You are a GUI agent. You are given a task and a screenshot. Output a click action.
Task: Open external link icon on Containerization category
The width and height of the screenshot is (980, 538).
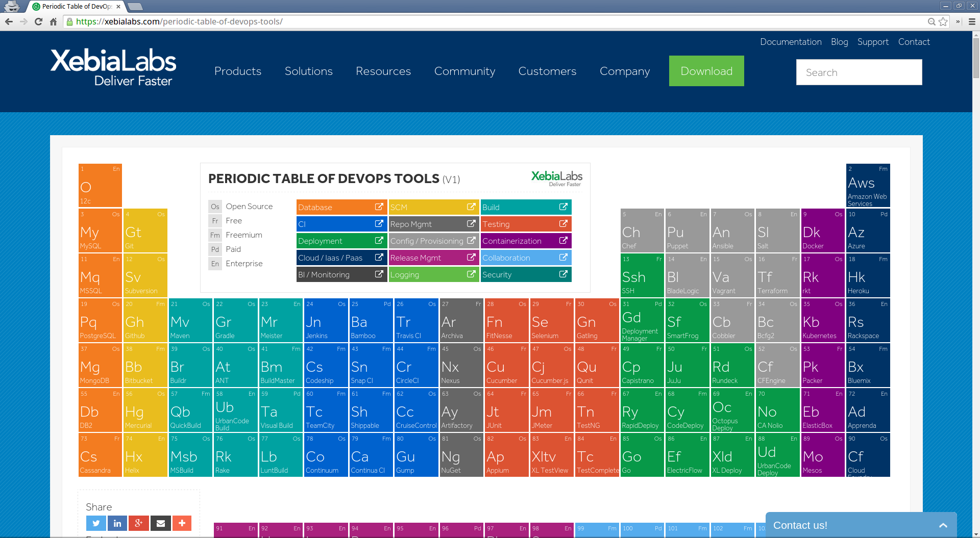point(563,241)
